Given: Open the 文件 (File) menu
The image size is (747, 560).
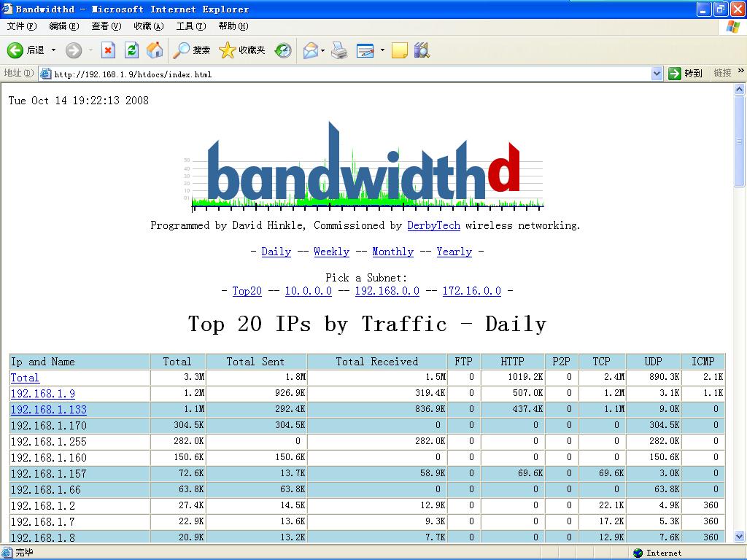Looking at the screenshot, I should pyautogui.click(x=21, y=26).
